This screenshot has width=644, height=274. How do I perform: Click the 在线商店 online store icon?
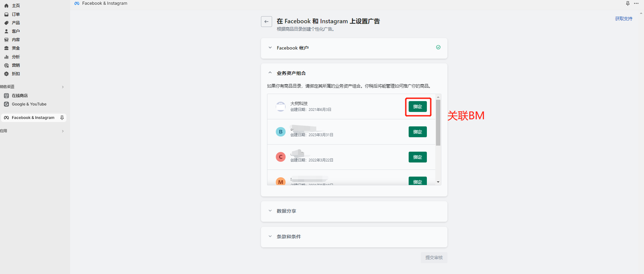[6, 96]
